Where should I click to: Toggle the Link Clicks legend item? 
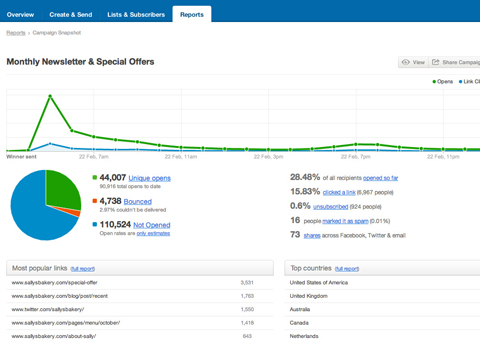469,82
